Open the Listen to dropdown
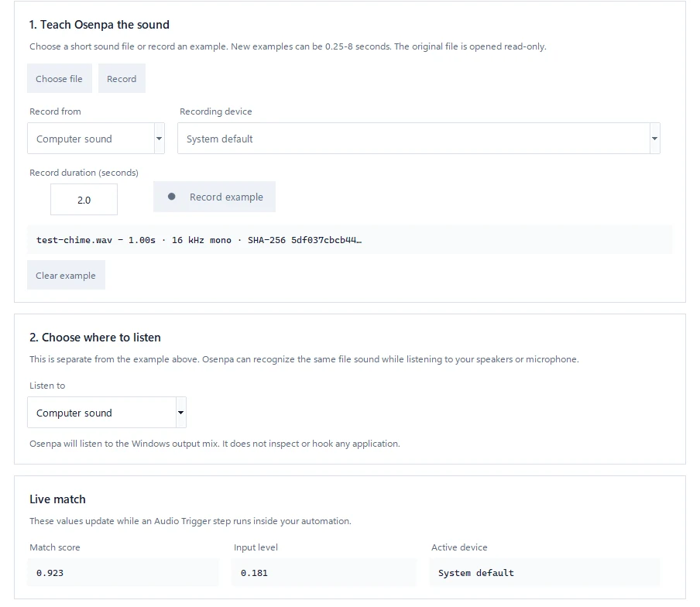 pos(107,413)
